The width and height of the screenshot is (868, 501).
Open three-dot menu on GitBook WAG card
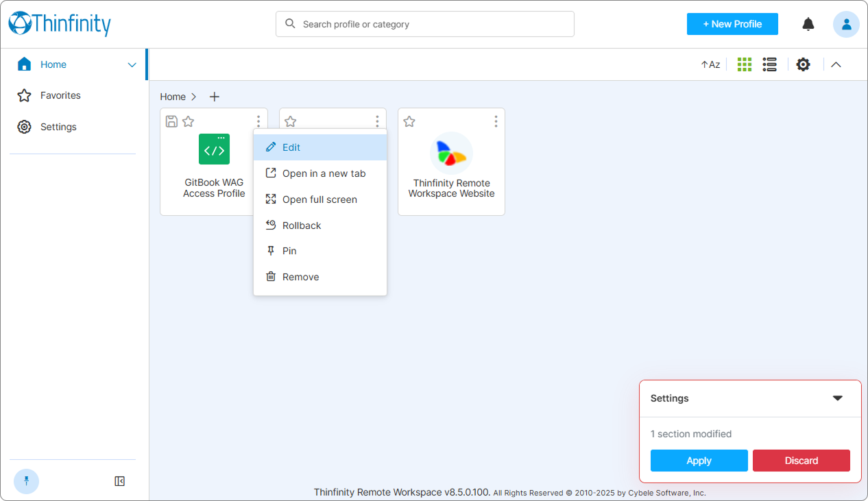[x=258, y=121]
